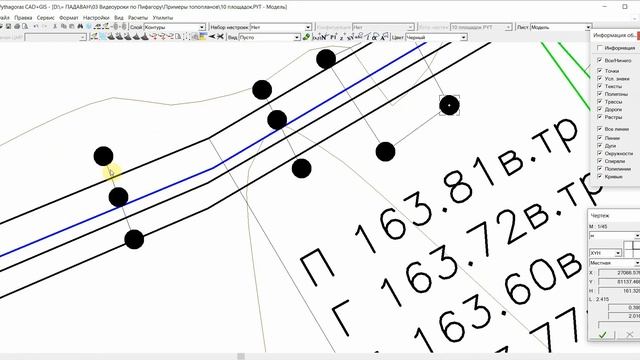Open the Расчеты menu
Viewport: 640px width, 360px height.
(138, 18)
